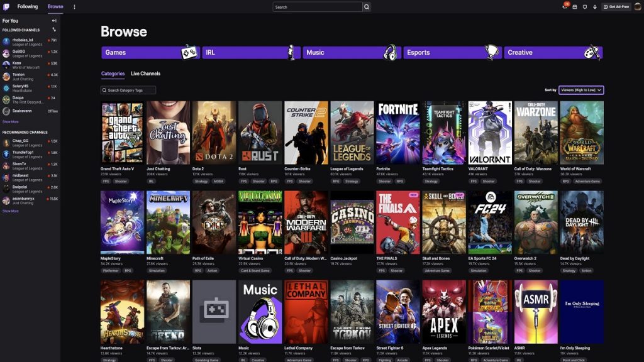
Task: Click the trophy icon on Esports banner
Action: coord(490,52)
